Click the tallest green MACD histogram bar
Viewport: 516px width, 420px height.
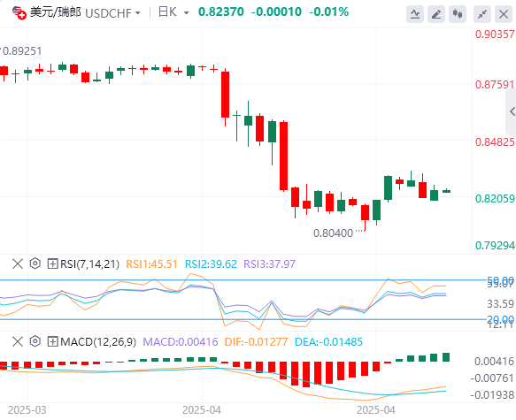pos(446,357)
